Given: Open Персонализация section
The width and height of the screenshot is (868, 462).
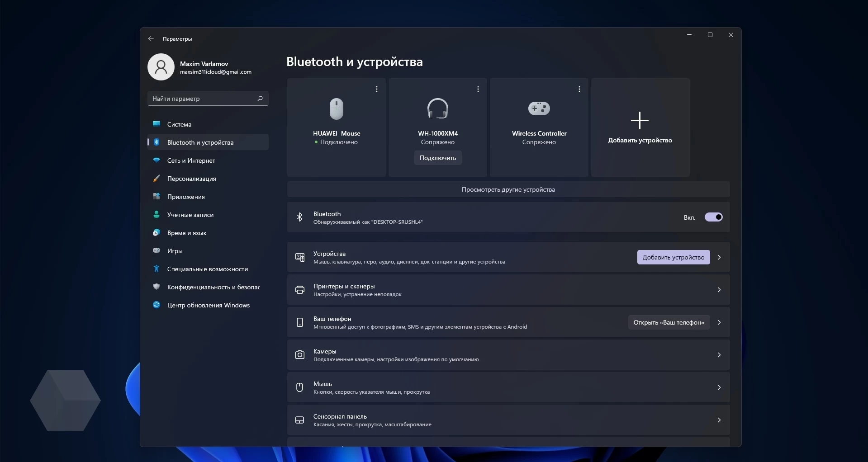Looking at the screenshot, I should 208,178.
